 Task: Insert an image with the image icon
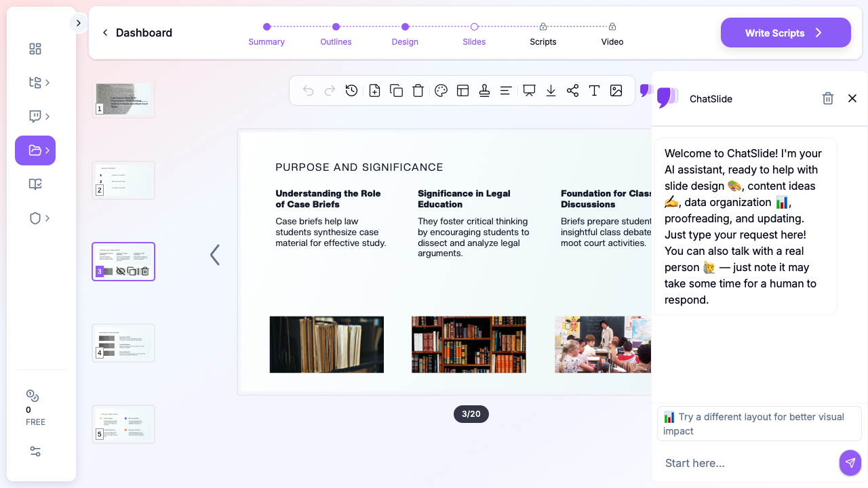pos(616,91)
